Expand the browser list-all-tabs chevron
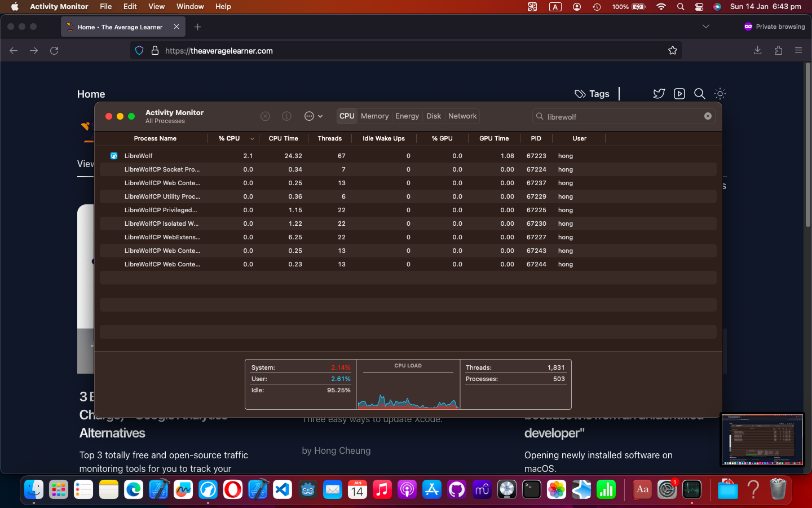 [x=705, y=27]
